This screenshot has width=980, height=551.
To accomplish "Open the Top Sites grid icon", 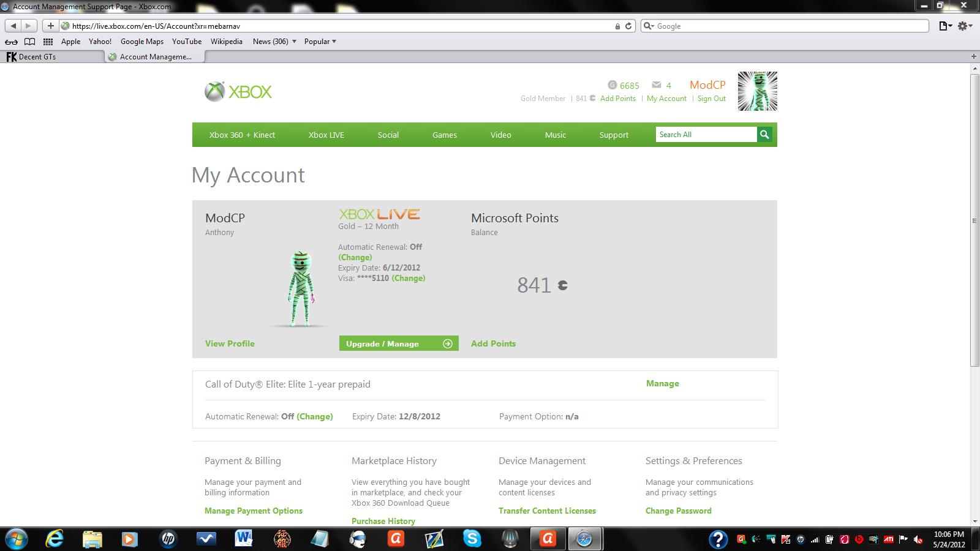I will click(x=48, y=42).
